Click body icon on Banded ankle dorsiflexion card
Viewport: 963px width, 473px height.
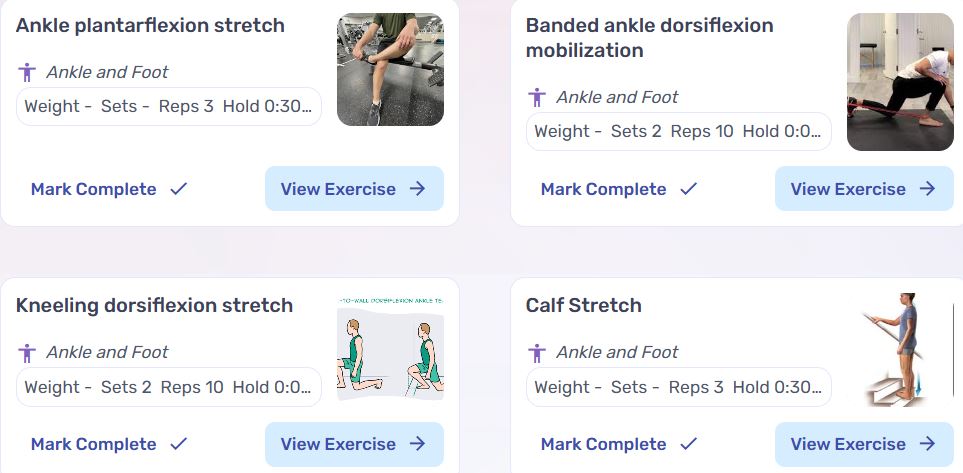point(537,97)
